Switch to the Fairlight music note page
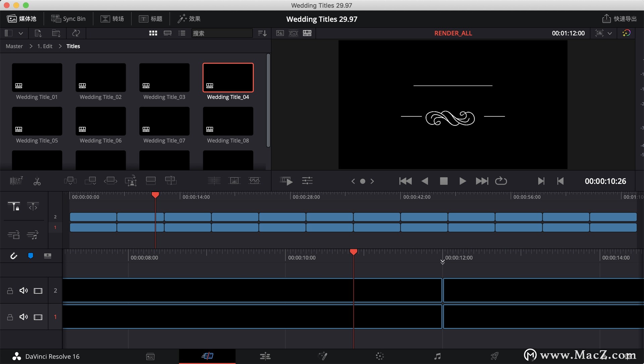The width and height of the screenshot is (644, 364). pyautogui.click(x=437, y=356)
